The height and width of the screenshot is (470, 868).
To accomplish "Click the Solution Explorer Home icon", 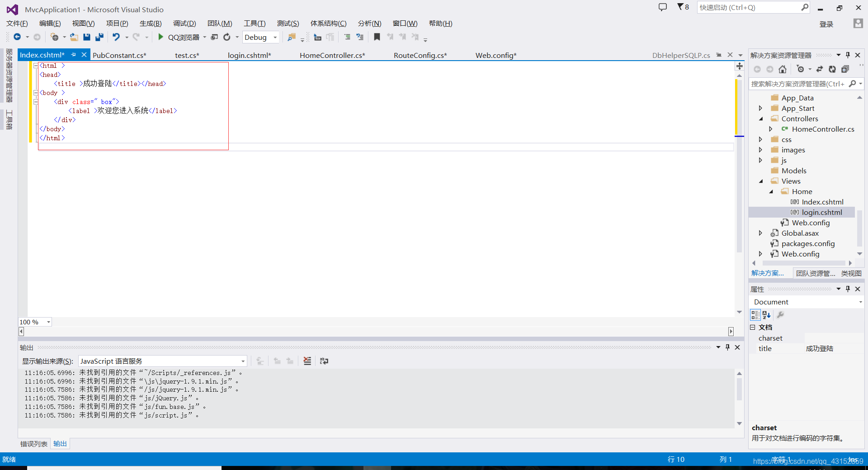I will [783, 69].
